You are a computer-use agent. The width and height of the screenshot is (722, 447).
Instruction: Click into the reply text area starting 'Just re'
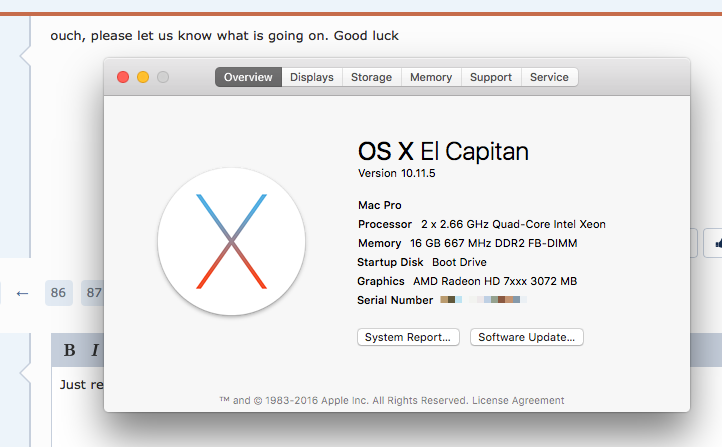[x=78, y=407]
